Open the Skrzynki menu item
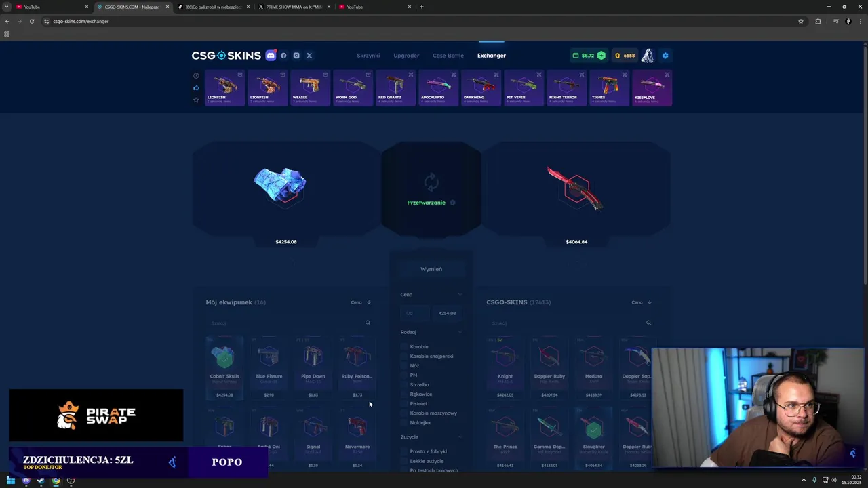This screenshot has width=868, height=488. [x=368, y=56]
